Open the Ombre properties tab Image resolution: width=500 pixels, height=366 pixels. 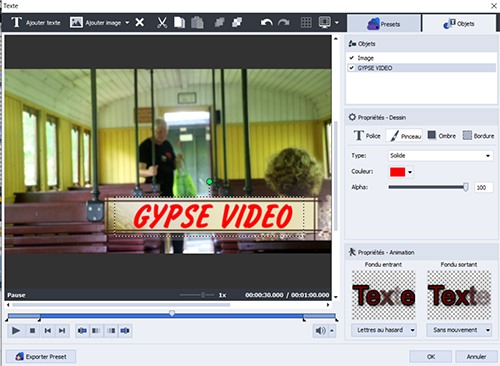point(442,136)
